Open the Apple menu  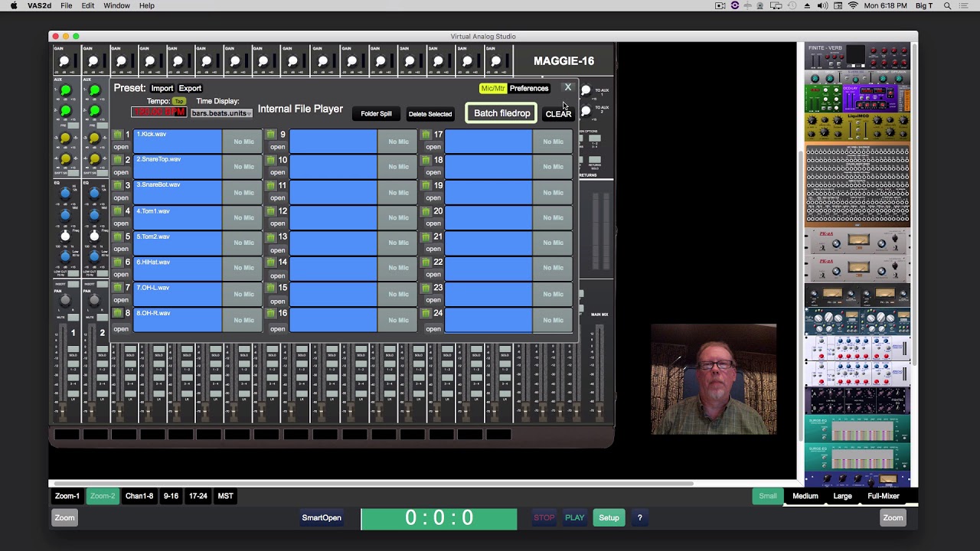14,5
